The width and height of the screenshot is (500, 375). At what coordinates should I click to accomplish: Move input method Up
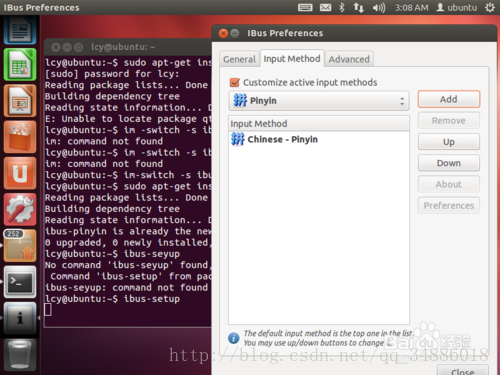449,142
